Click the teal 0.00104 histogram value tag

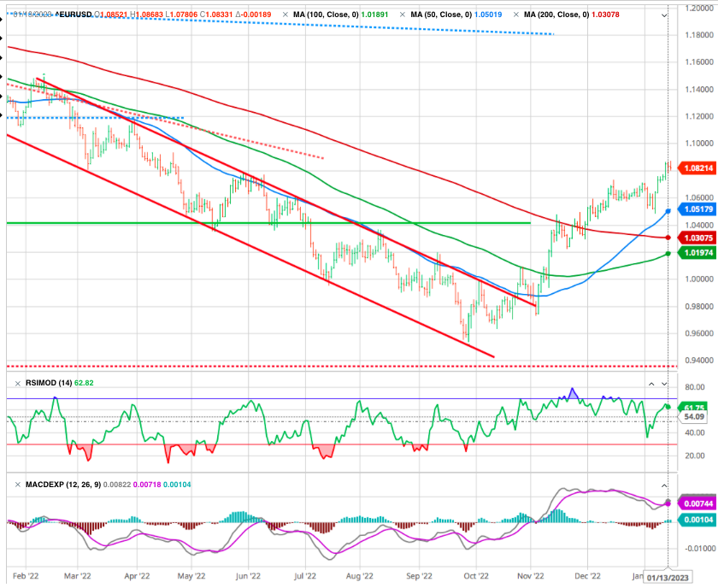(x=698, y=520)
